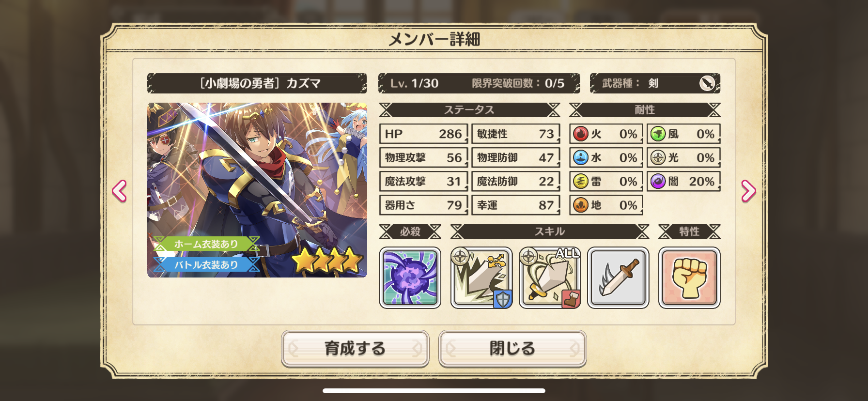Open the Kazuma character artwork
868x401 pixels.
pos(257,190)
